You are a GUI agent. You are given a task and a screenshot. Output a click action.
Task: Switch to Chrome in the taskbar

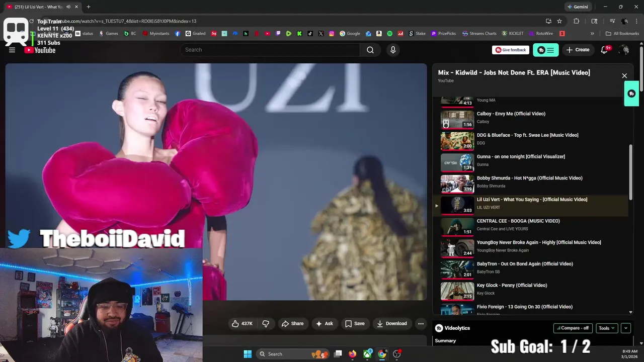tap(382, 354)
